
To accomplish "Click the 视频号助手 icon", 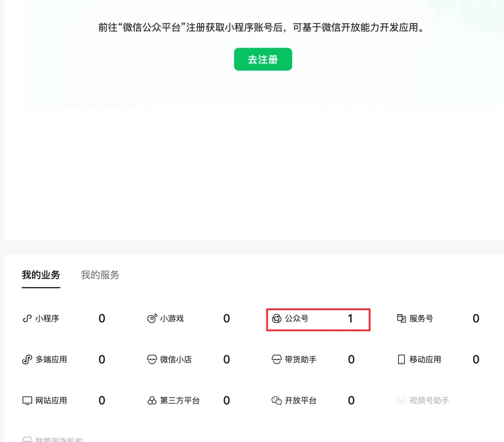I will point(401,400).
